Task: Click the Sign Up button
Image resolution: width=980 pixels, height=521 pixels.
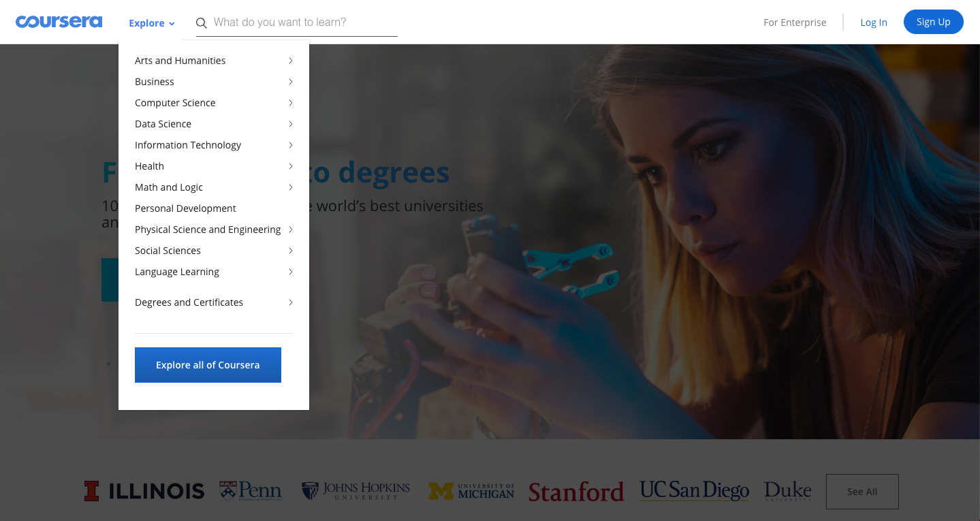Action: pos(933,22)
